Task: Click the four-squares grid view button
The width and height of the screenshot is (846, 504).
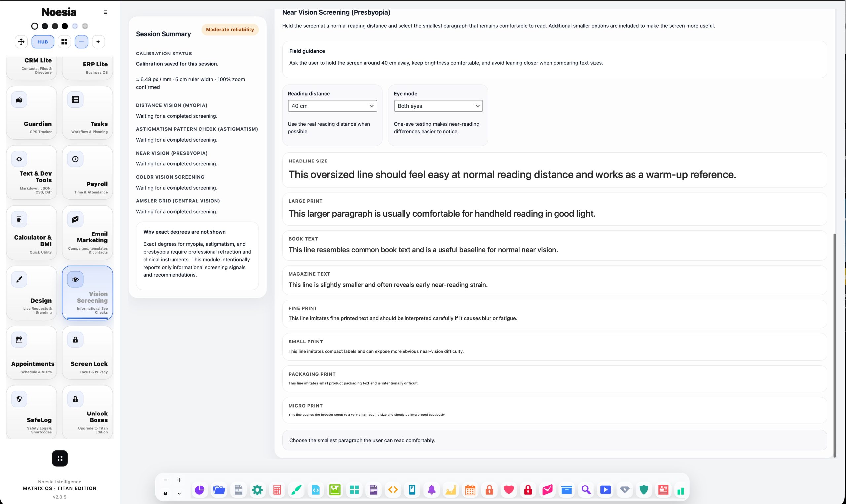Action: (x=64, y=42)
